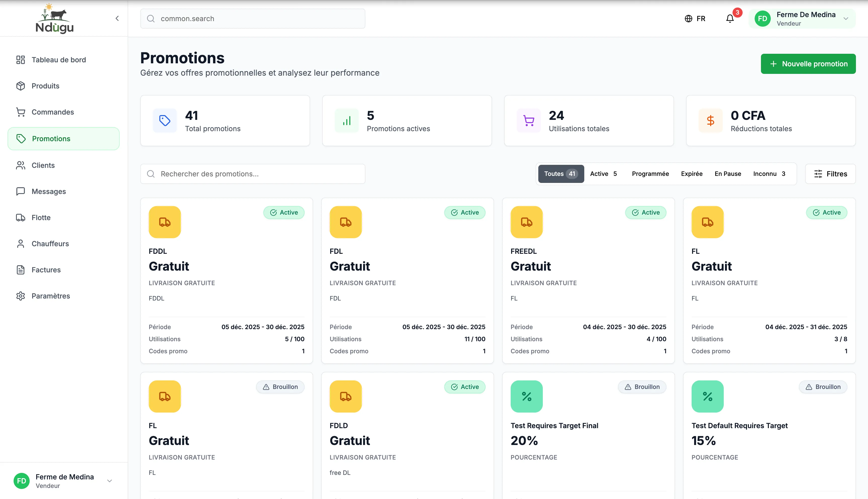Click the Active status badge on FL card

826,213
